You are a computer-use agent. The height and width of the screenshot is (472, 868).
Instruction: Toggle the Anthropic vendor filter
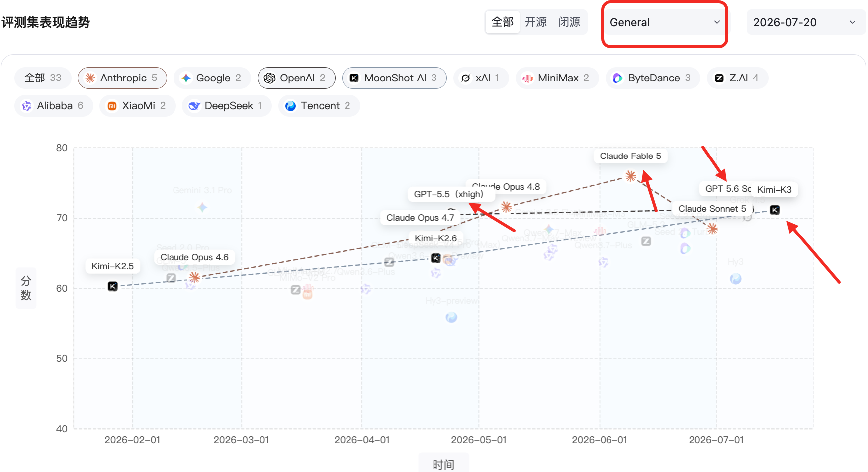122,78
